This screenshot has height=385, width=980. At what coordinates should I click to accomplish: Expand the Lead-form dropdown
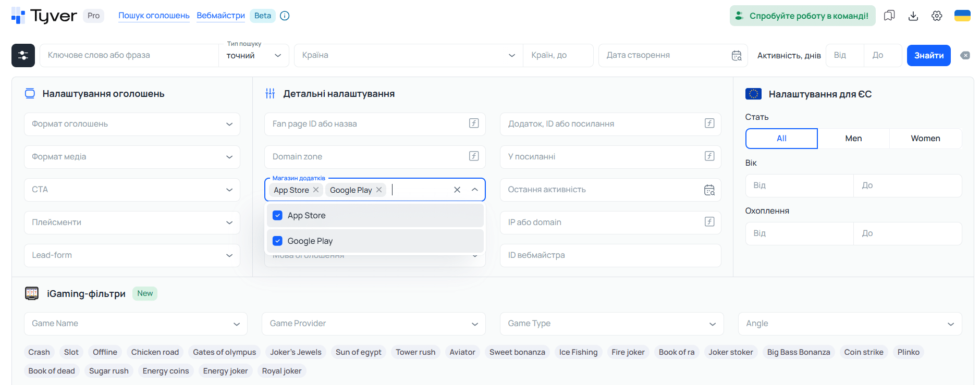tap(132, 255)
